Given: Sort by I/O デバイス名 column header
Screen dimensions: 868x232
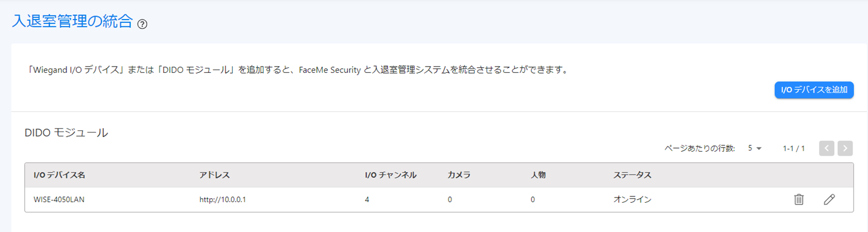Looking at the screenshot, I should click(60, 175).
